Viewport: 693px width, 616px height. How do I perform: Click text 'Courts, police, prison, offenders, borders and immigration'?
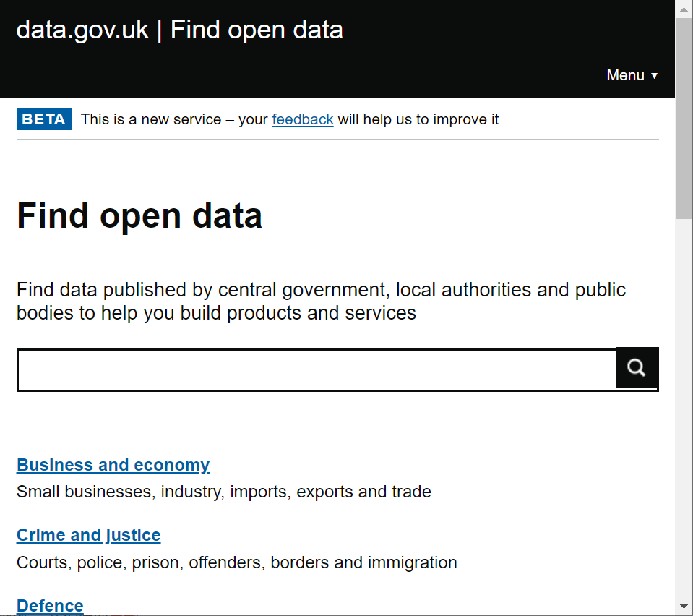[x=237, y=562]
